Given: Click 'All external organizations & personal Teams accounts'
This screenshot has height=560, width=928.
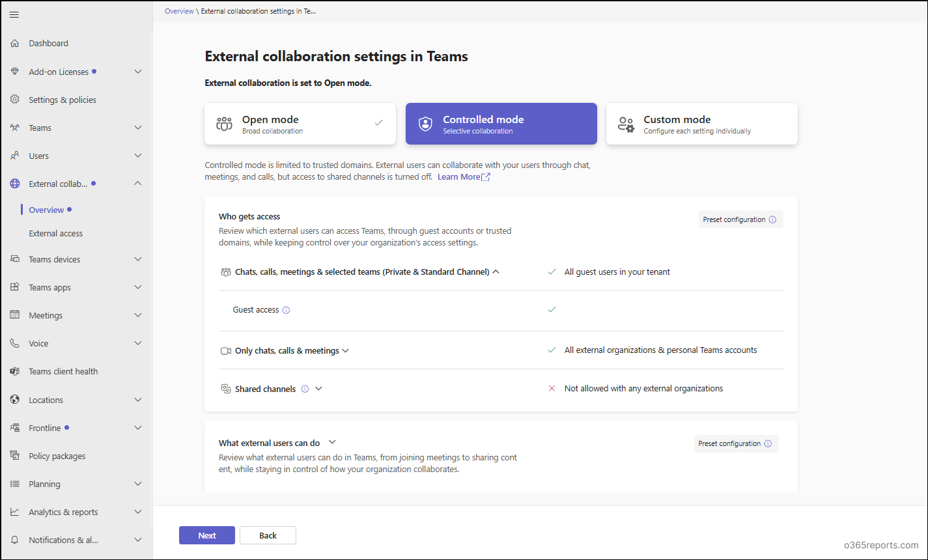Looking at the screenshot, I should point(661,350).
